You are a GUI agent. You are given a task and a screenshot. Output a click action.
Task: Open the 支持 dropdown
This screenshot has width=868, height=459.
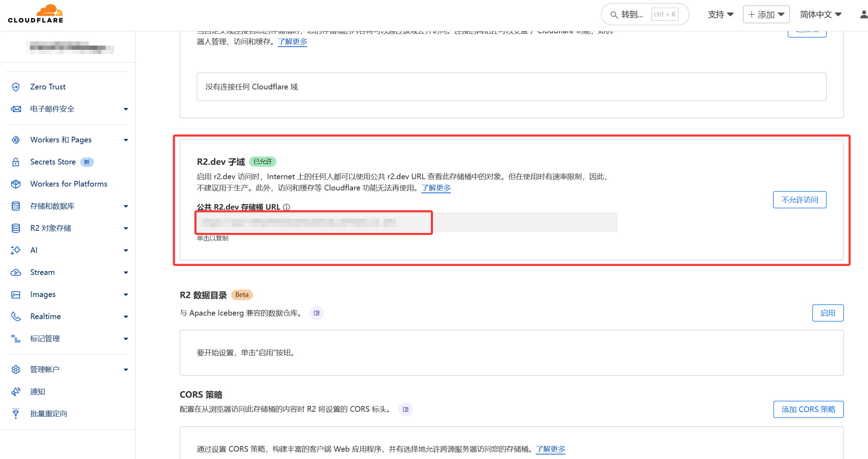pyautogui.click(x=721, y=14)
